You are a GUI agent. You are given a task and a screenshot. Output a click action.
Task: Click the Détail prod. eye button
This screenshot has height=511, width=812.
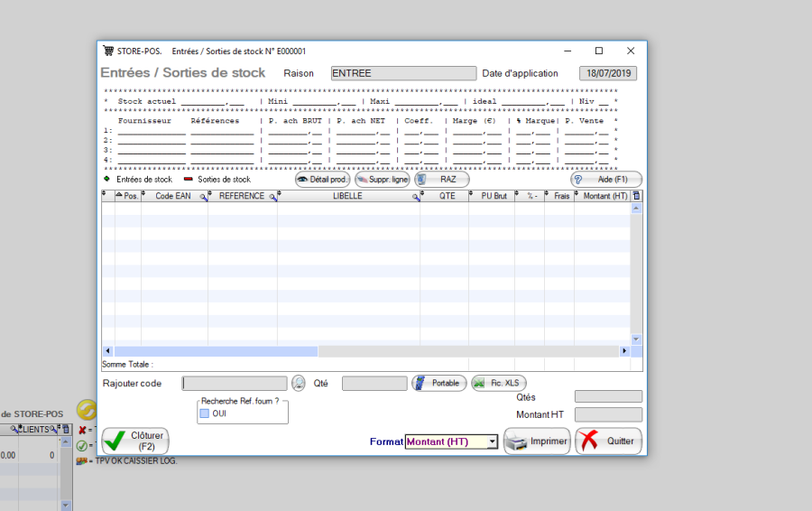pyautogui.click(x=322, y=180)
